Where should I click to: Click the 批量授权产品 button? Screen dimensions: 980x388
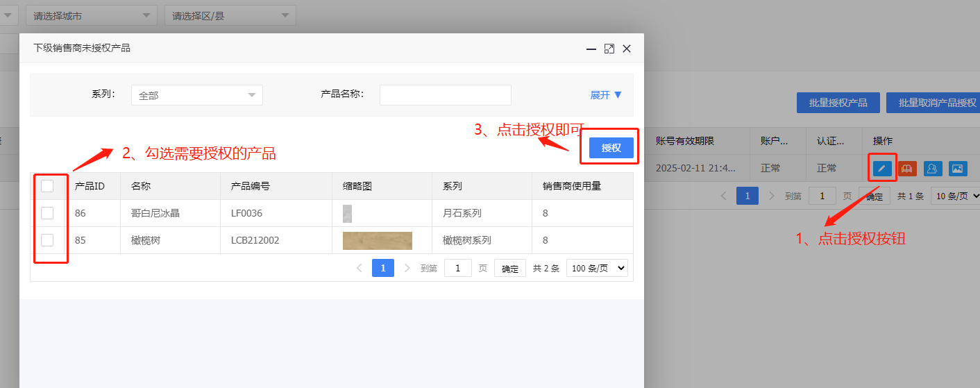838,103
